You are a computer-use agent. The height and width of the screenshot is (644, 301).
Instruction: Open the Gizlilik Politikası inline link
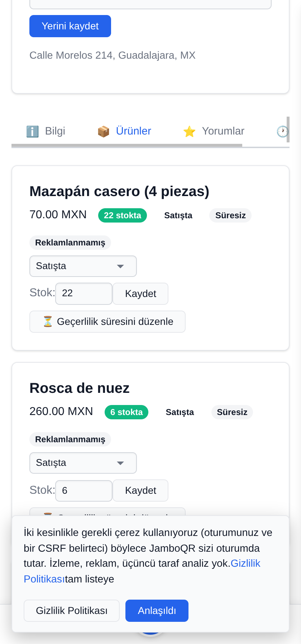142,571
